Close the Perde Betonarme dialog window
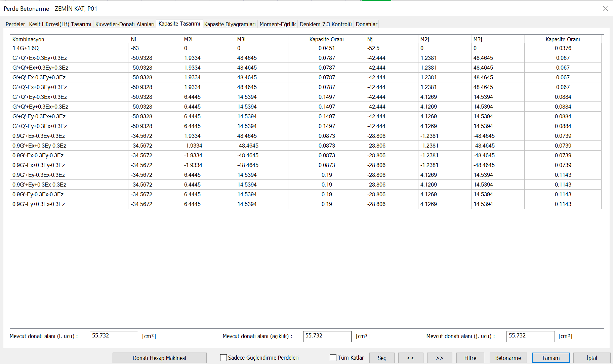The height and width of the screenshot is (364, 613). pyautogui.click(x=605, y=8)
